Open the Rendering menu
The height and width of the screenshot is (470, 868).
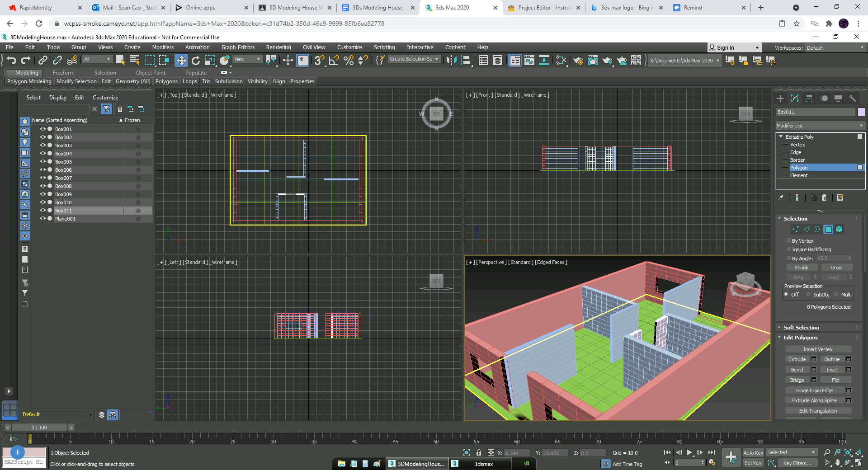pos(278,47)
